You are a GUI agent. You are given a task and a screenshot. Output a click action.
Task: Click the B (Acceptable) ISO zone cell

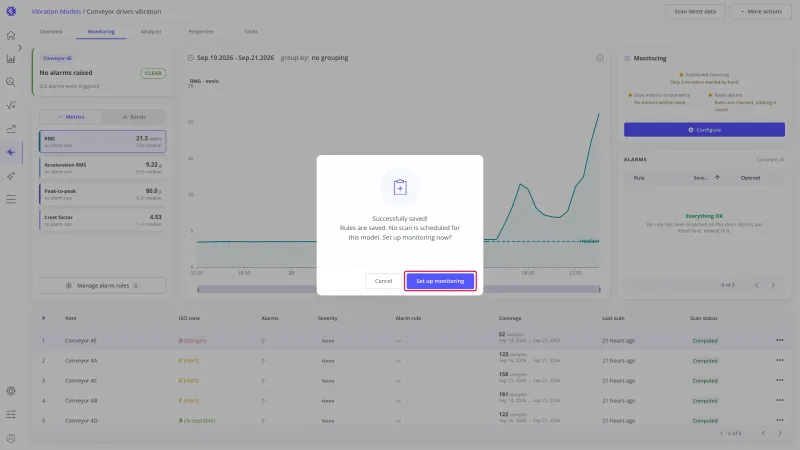pos(197,420)
